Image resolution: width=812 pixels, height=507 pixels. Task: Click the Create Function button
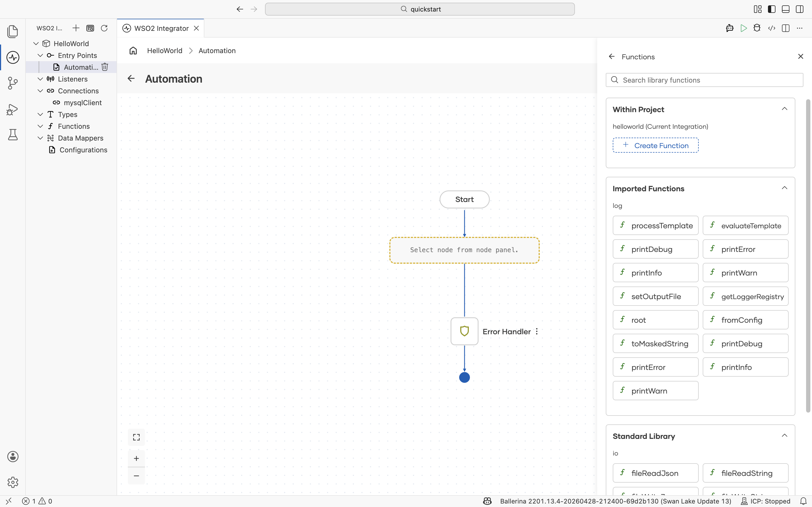pos(655,145)
